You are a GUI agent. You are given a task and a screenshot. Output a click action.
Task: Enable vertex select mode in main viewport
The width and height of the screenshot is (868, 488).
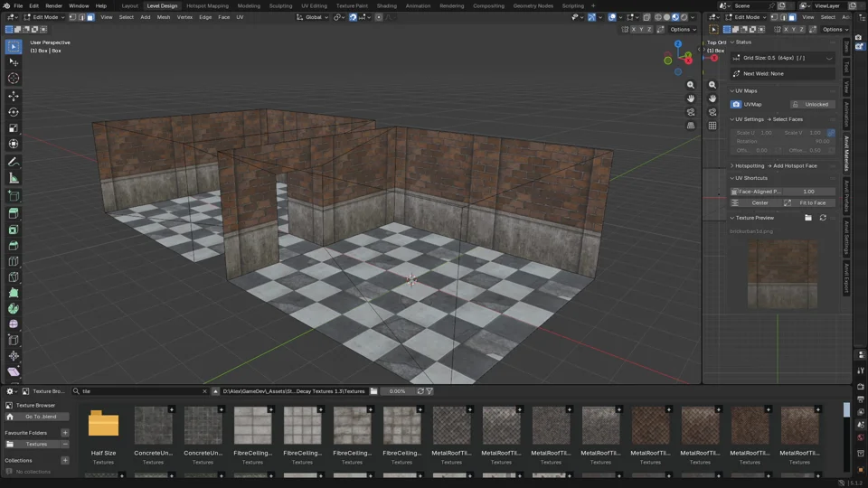(x=73, y=17)
